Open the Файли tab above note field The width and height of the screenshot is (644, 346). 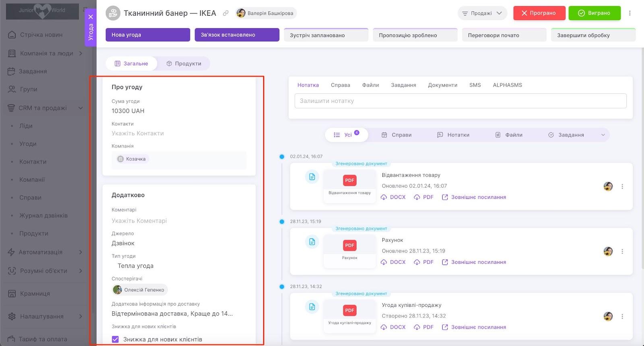[371, 85]
